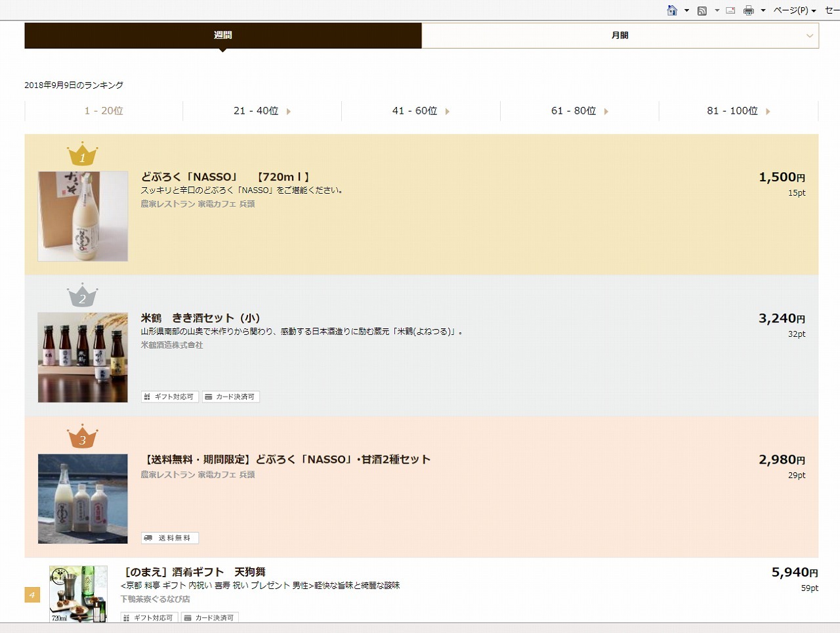This screenshot has height=633, width=840.
Task: Open 【送料無料・期間限定】どぶろく甘酒2種セット link
Action: click(286, 460)
